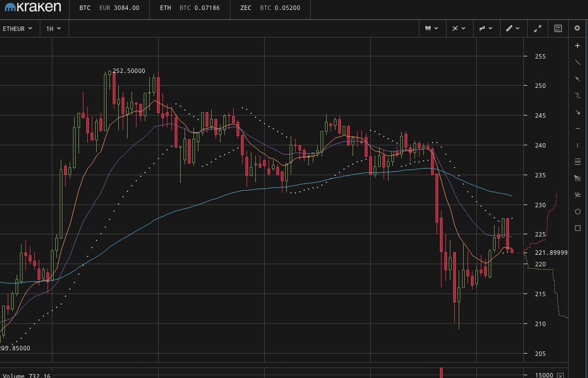Expand the ETHEUR pair dropdown

18,29
